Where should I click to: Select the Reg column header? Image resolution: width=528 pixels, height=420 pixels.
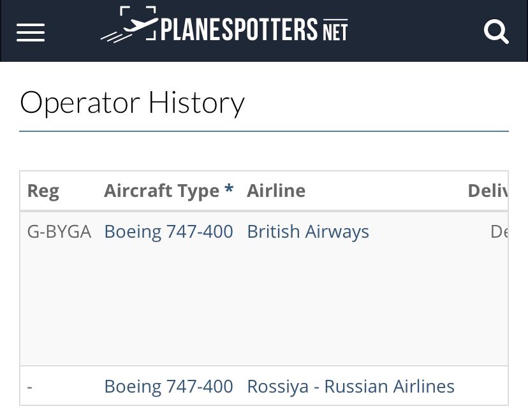(43, 191)
